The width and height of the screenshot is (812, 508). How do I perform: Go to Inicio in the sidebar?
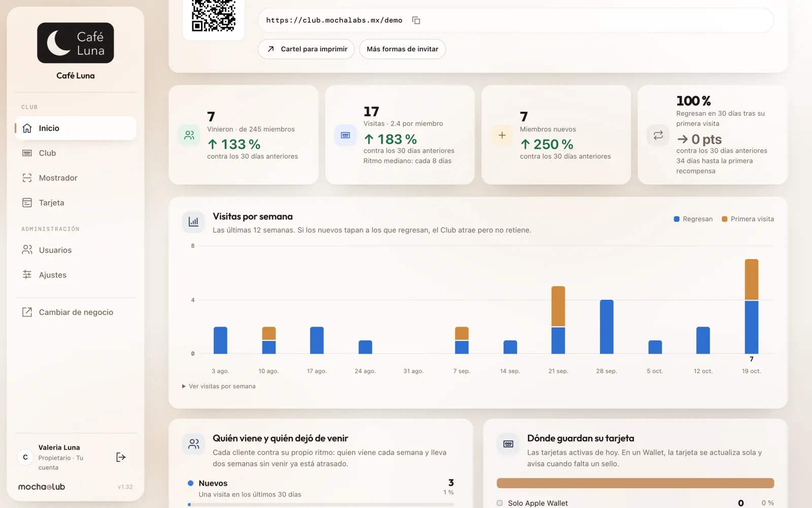[x=76, y=128]
